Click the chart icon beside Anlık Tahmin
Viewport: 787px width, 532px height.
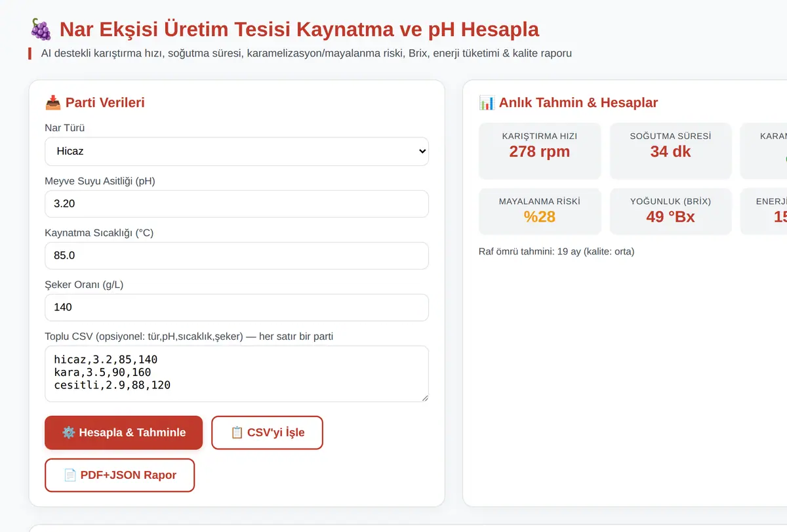pyautogui.click(x=487, y=102)
